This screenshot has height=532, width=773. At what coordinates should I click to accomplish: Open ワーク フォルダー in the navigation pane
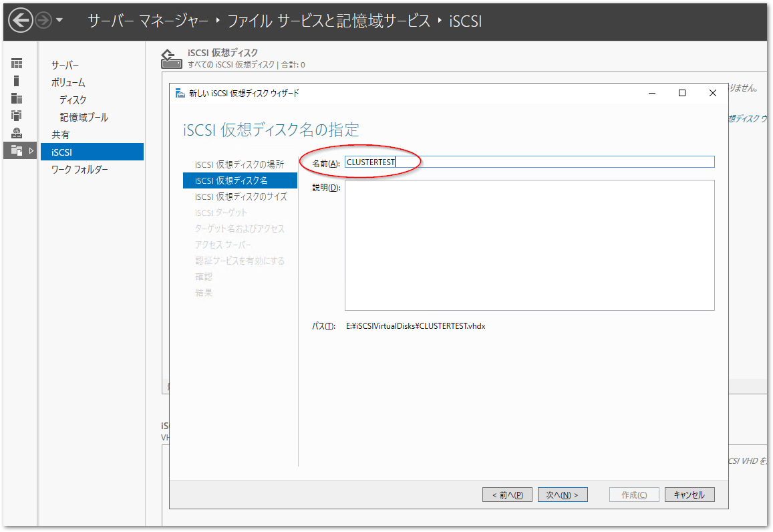80,170
